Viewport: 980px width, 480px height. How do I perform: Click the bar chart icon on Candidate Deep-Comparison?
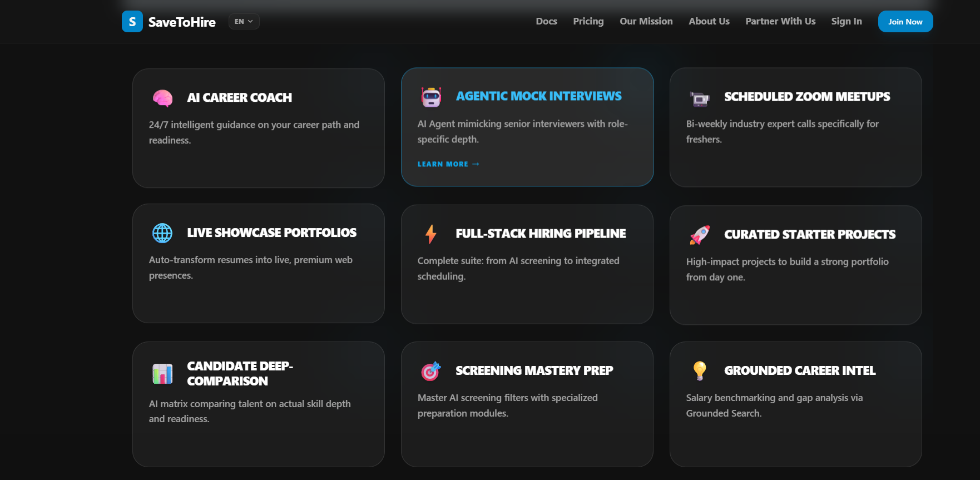click(x=162, y=374)
